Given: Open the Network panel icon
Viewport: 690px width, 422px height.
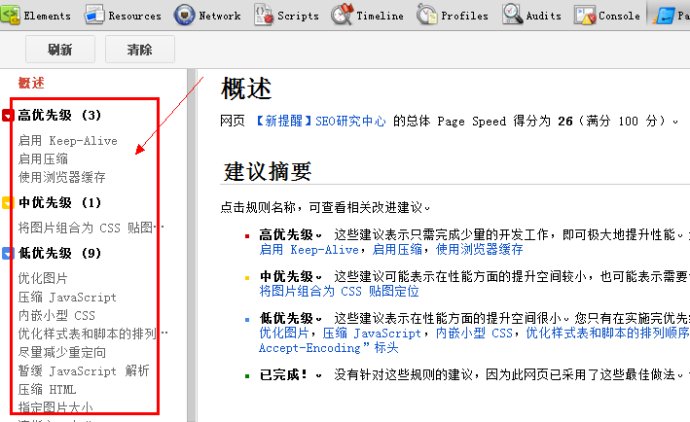Looking at the screenshot, I should [184, 15].
